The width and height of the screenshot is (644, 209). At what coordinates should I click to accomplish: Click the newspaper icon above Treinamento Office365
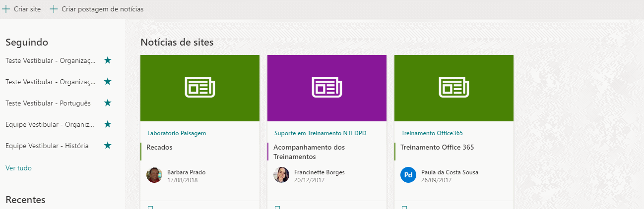(454, 88)
